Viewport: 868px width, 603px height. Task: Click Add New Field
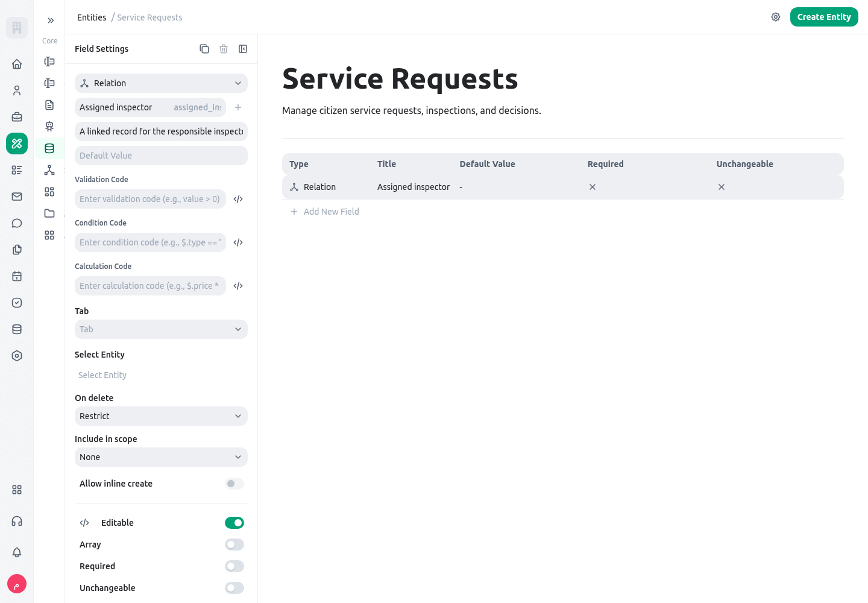324,212
